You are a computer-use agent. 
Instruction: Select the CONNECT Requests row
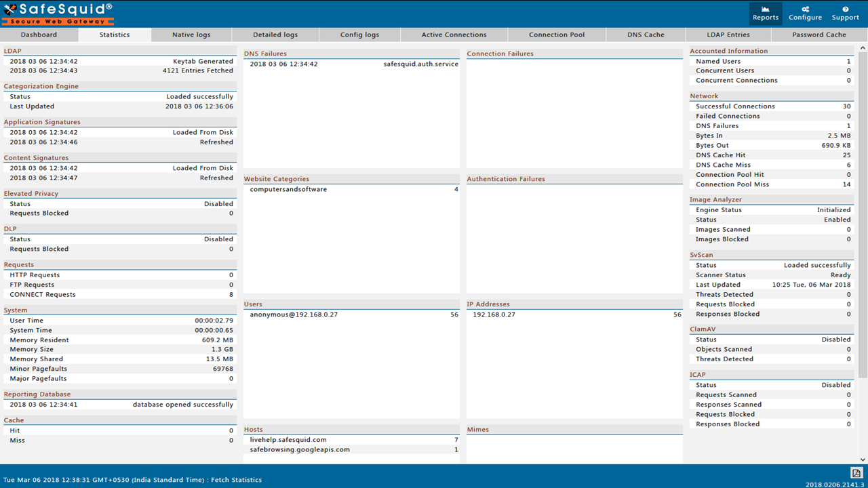pos(120,295)
